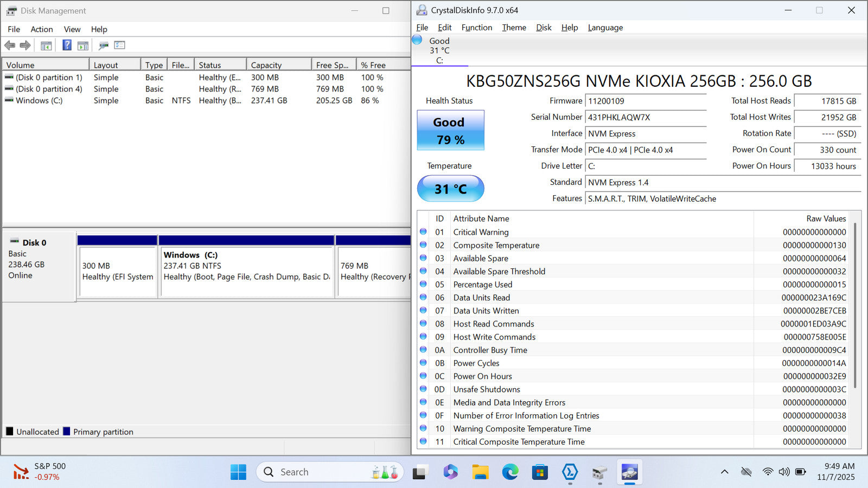
Task: Open the Settings checklist icon in toolbar
Action: (x=119, y=46)
